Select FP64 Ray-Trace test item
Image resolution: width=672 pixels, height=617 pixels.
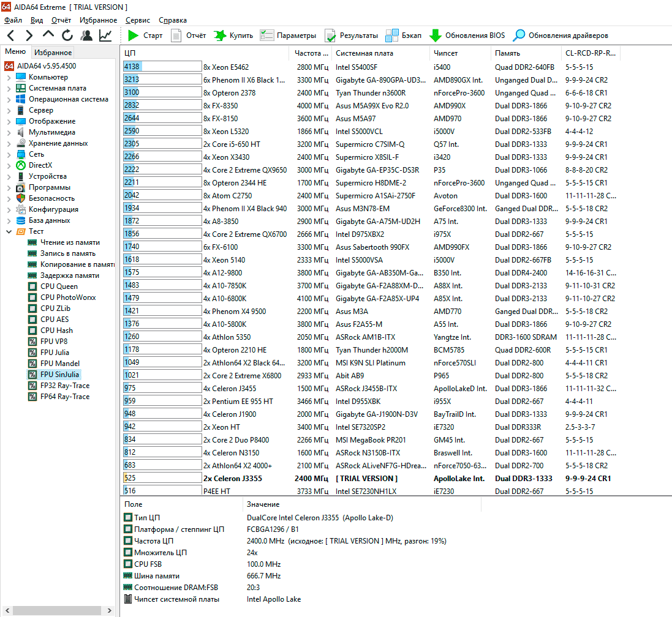(x=64, y=397)
